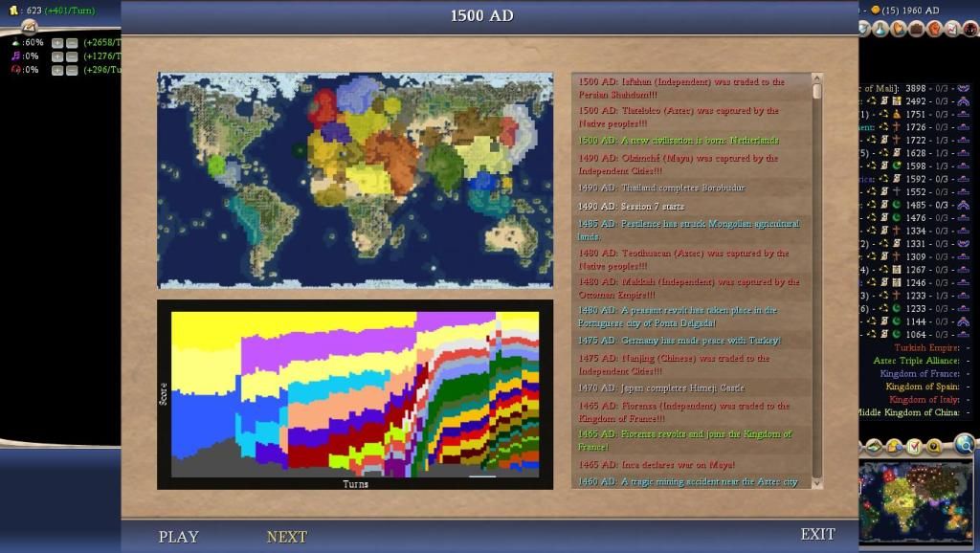980x553 pixels.
Task: Click the gold treasury coin icon
Action: [13, 11]
